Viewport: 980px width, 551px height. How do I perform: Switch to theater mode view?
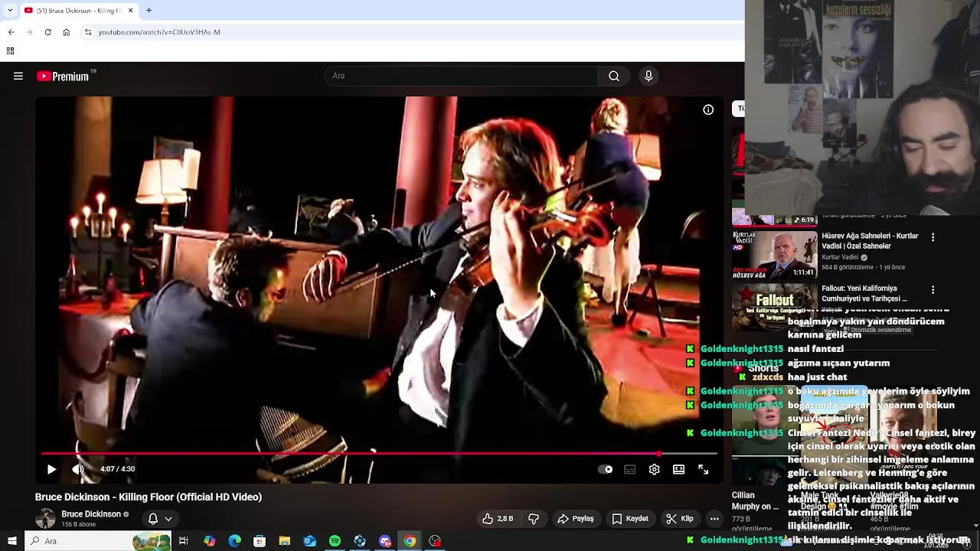pos(678,469)
